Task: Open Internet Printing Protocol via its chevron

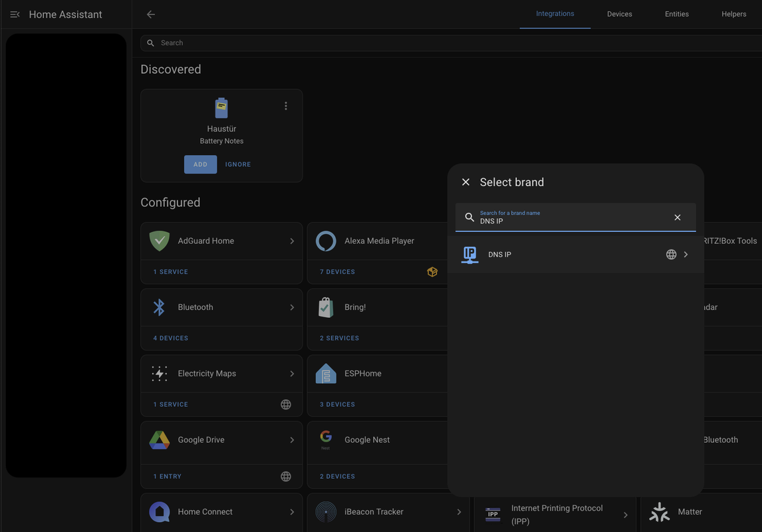Action: (x=626, y=515)
